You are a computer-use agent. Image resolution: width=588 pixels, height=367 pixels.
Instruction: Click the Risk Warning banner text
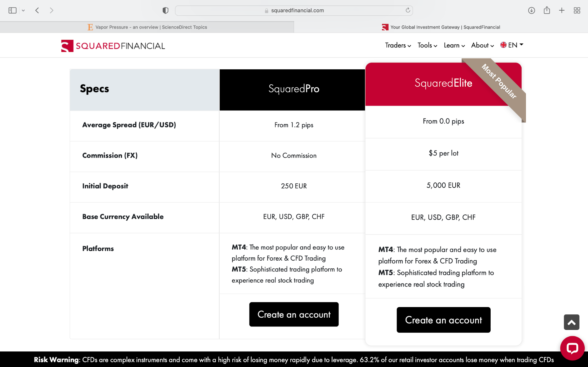pyautogui.click(x=294, y=360)
